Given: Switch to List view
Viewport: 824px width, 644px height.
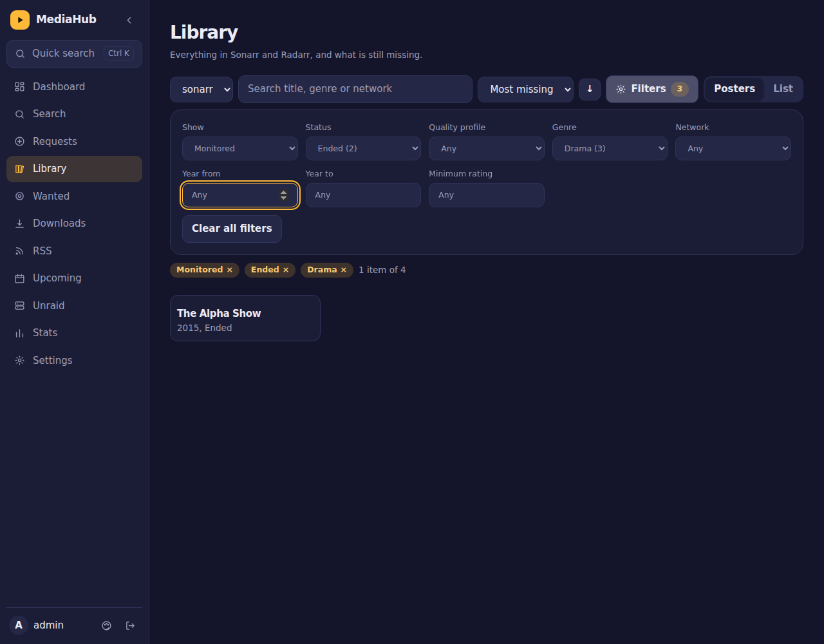Looking at the screenshot, I should [783, 89].
